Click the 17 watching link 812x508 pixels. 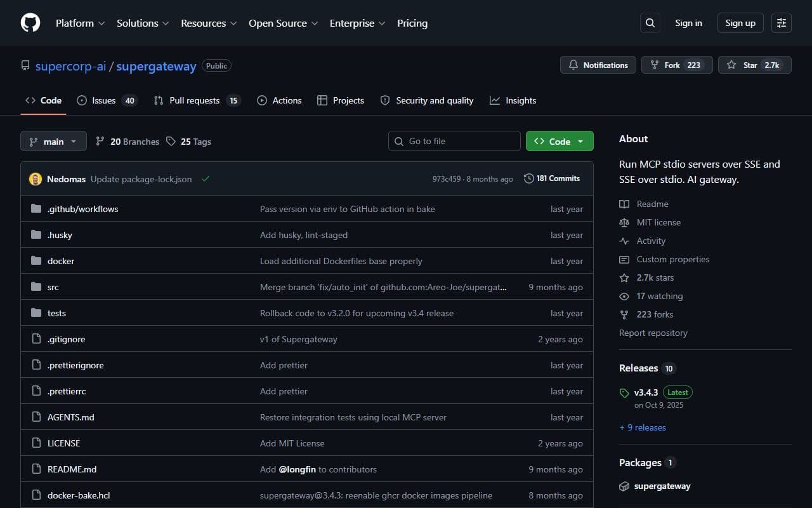coord(651,296)
